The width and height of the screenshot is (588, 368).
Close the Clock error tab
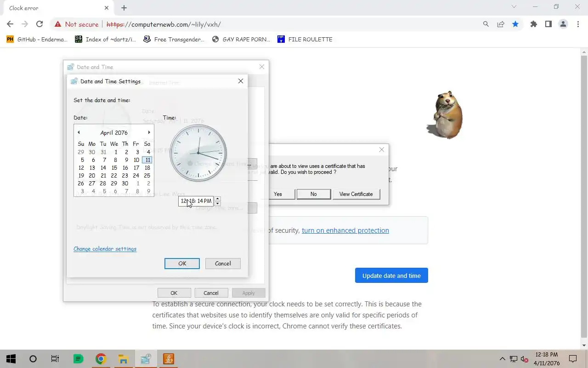pos(106,8)
